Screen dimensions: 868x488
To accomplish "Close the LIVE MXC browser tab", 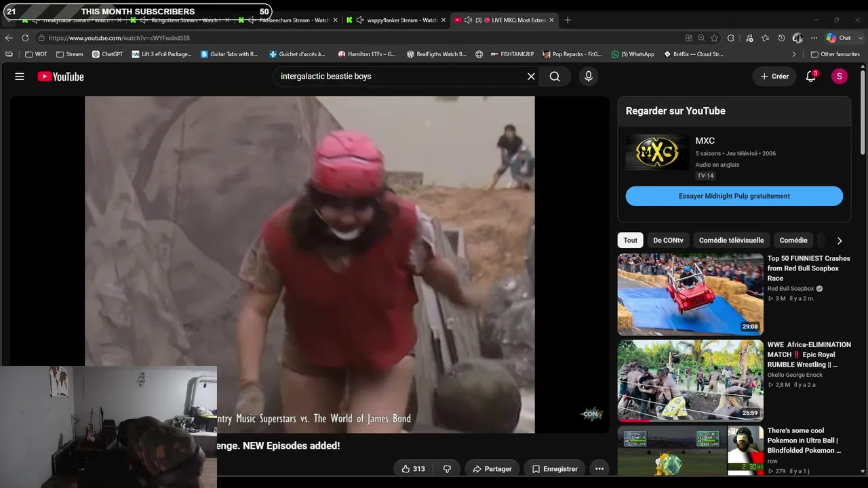I will click(x=551, y=20).
